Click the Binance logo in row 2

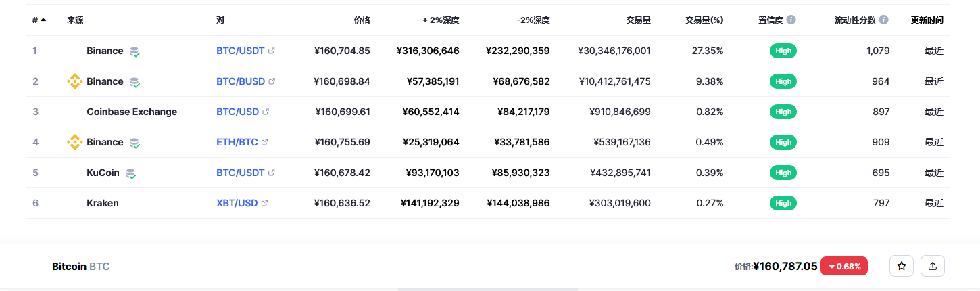tap(74, 81)
